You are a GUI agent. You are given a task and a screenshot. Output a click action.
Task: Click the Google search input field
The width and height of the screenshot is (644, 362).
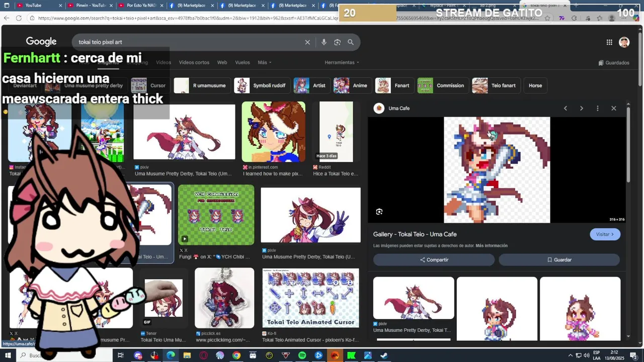click(190, 42)
